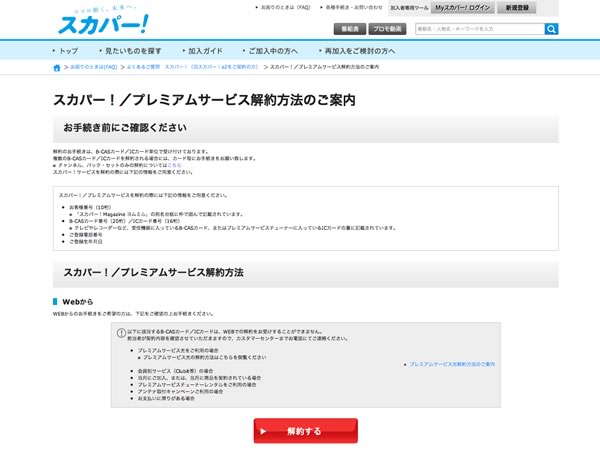600x450 pixels.
Task: Click list item アンテナ取付キャンペーンご利用の場合
Action: pos(180,392)
